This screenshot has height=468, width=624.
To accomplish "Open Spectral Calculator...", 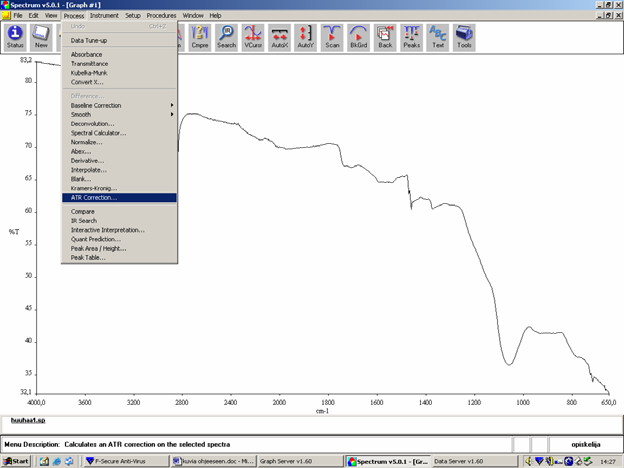I will click(x=119, y=133).
